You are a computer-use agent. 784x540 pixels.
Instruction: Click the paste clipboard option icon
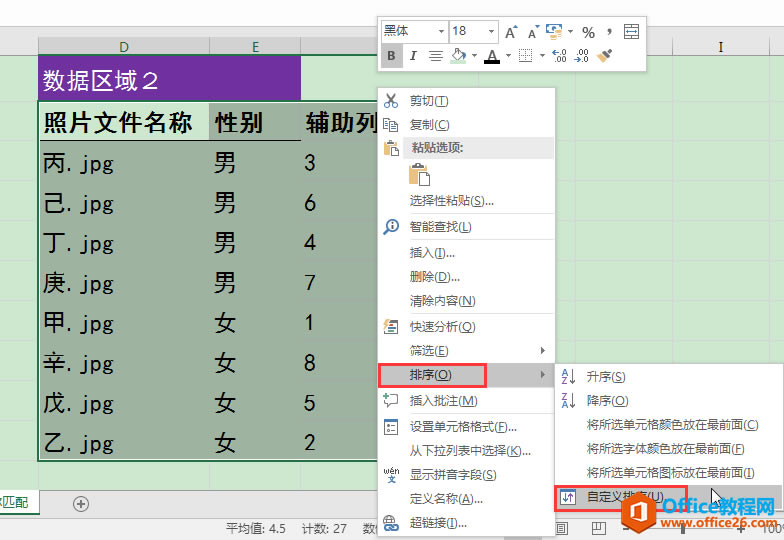[420, 174]
